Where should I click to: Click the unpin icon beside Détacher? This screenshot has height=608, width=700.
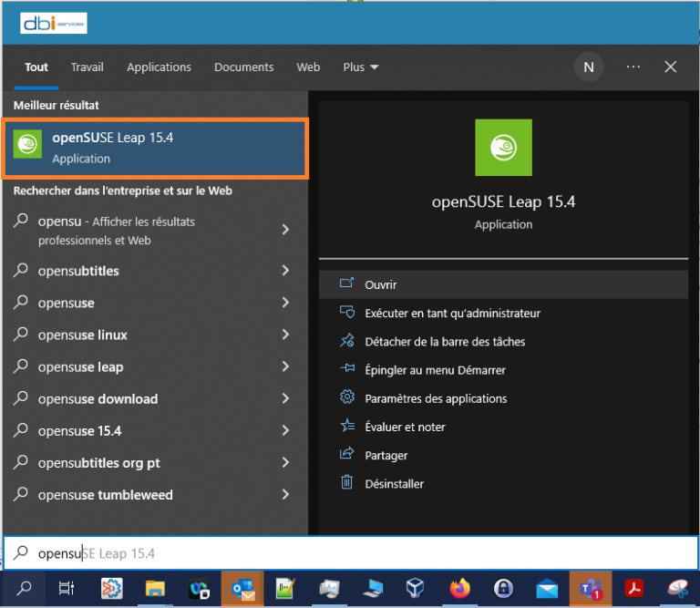(347, 341)
